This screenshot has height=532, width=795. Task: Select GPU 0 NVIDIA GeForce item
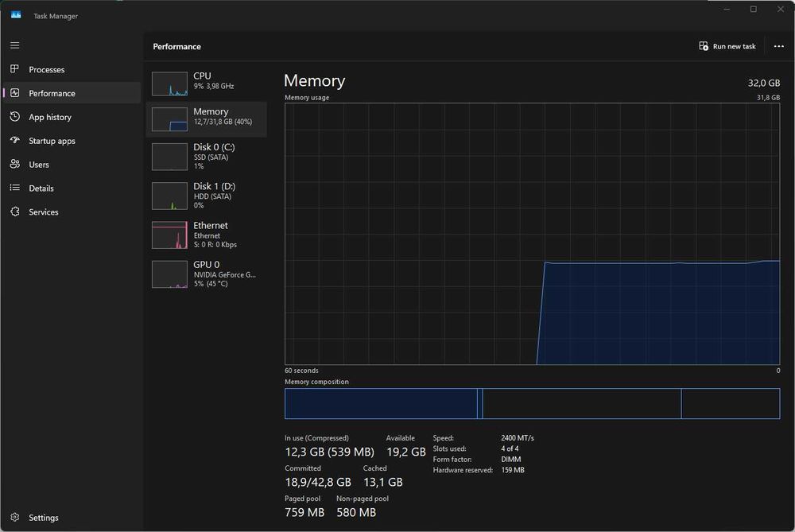point(207,274)
